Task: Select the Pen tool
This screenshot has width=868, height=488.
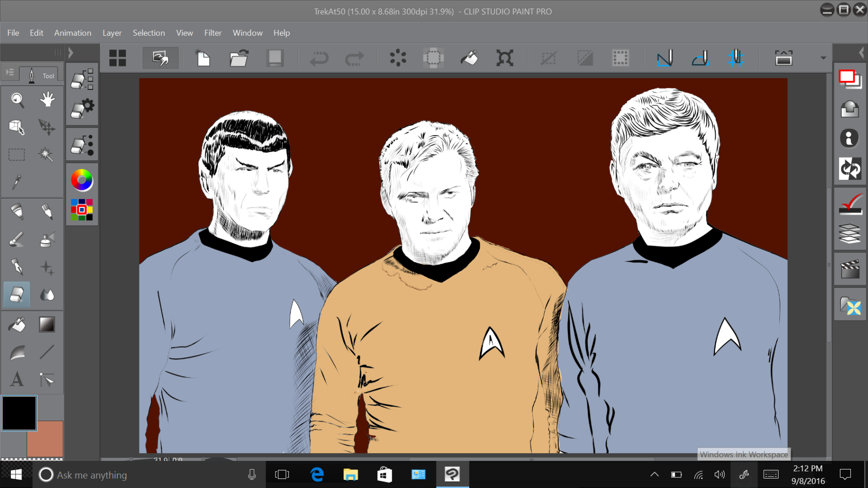Action: coord(17,211)
